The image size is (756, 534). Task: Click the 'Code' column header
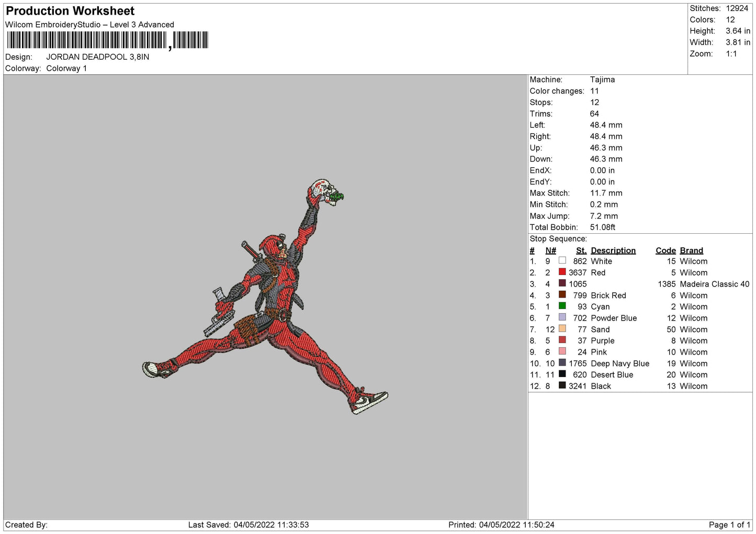pos(665,251)
